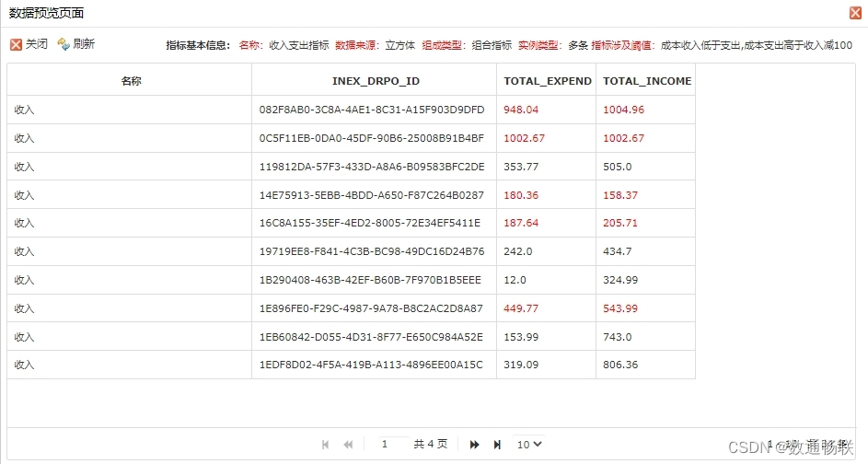Click income value 158.37
Image resolution: width=868 pixels, height=464 pixels.
620,195
